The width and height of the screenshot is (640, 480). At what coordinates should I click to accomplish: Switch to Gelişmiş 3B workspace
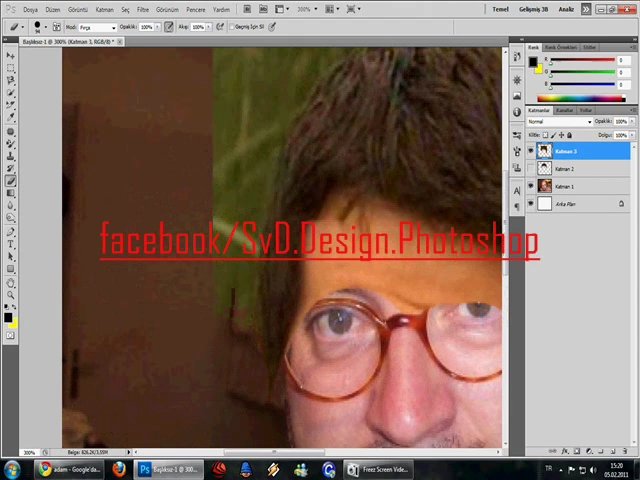533,9
